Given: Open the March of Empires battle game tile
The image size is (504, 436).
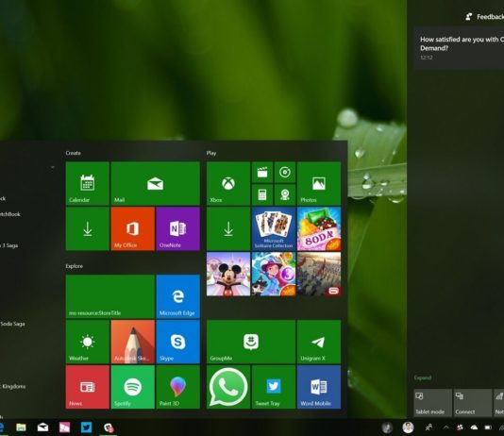Looking at the screenshot, I should 319,274.
